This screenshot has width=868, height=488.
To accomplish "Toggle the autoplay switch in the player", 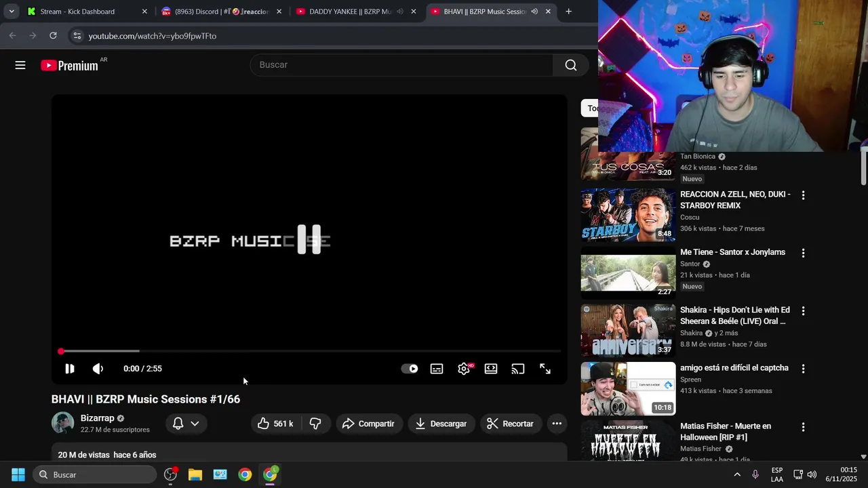I will coord(410,369).
